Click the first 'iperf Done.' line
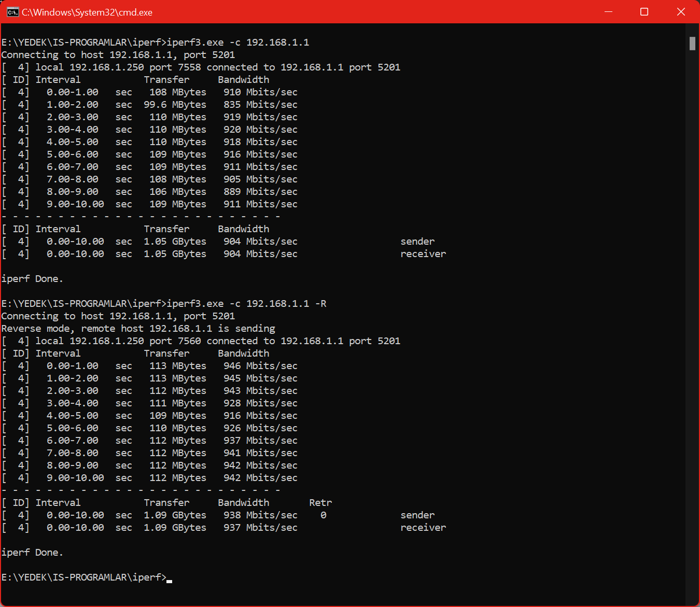This screenshot has width=700, height=607. [32, 279]
